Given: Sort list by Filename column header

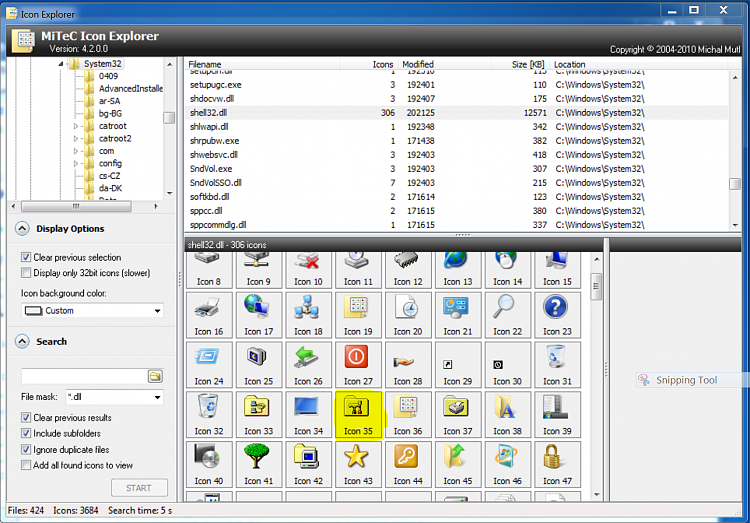Looking at the screenshot, I should click(x=262, y=64).
